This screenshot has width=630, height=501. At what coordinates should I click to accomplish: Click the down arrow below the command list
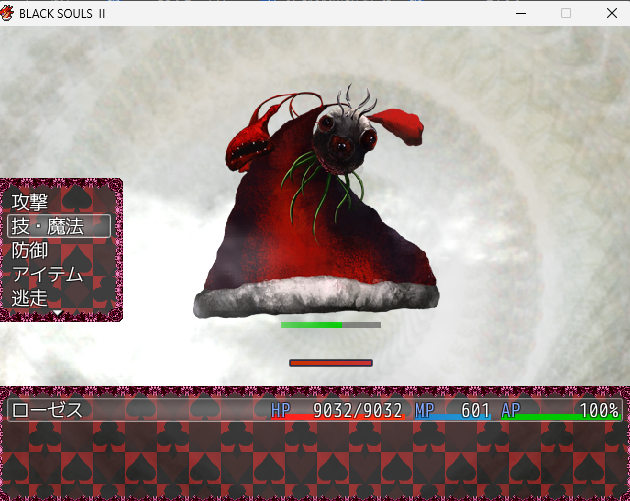pyautogui.click(x=58, y=313)
